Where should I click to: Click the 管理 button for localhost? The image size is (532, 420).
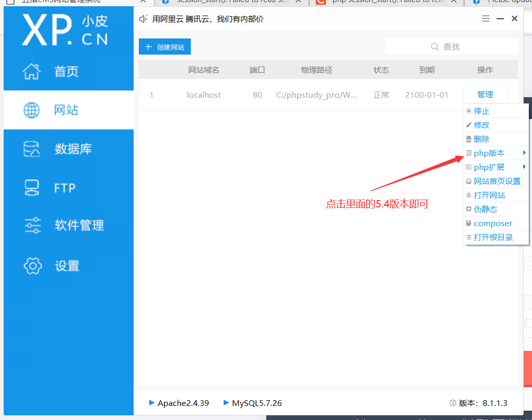[485, 94]
